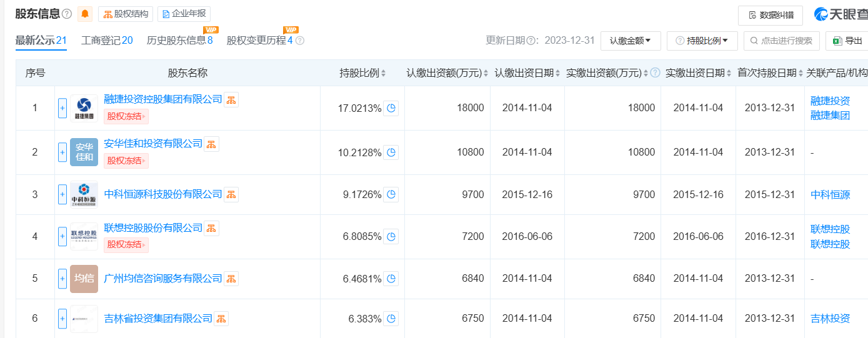Open equity structure icon for 吉林省投资集团有限公司

[221, 319]
